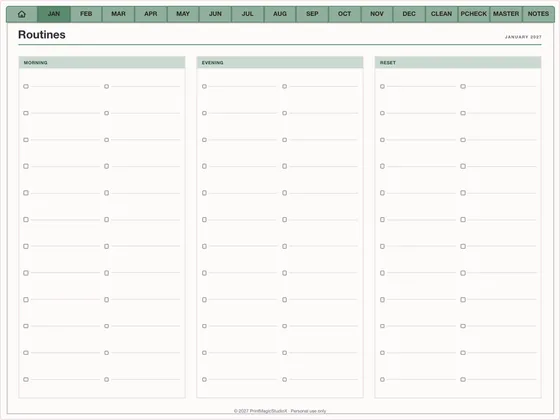Check last checkbox in Evening right column

[x=285, y=379]
